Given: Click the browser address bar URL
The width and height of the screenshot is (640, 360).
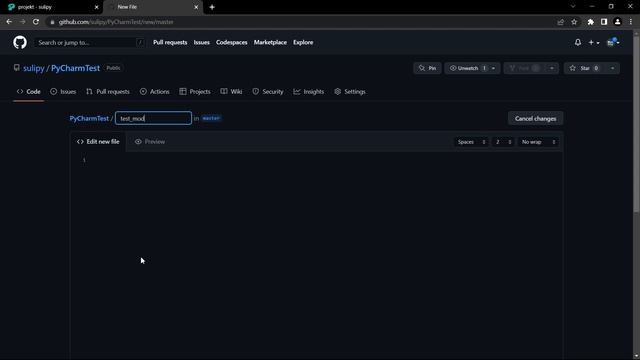Looking at the screenshot, I should point(116,22).
